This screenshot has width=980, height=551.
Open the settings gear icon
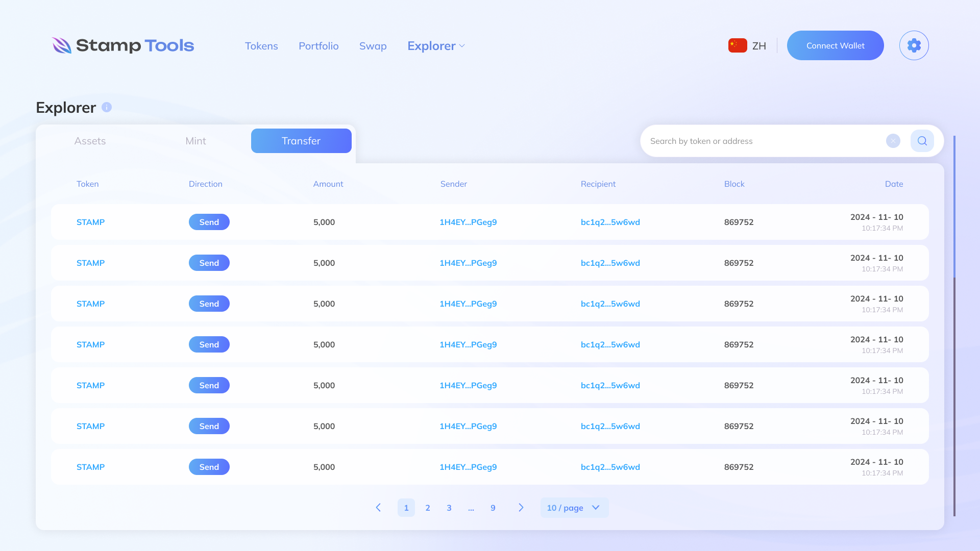(x=914, y=45)
